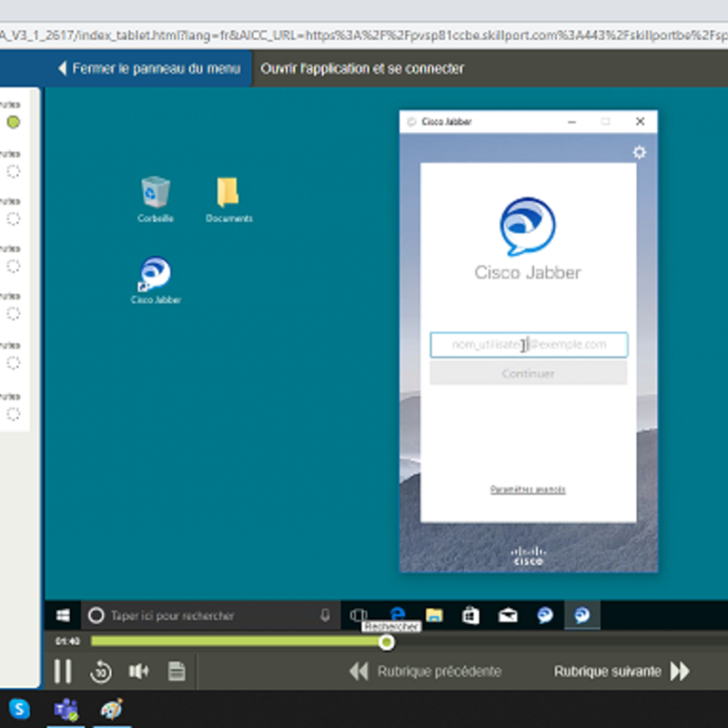Open the Windows Start menu

click(63, 616)
